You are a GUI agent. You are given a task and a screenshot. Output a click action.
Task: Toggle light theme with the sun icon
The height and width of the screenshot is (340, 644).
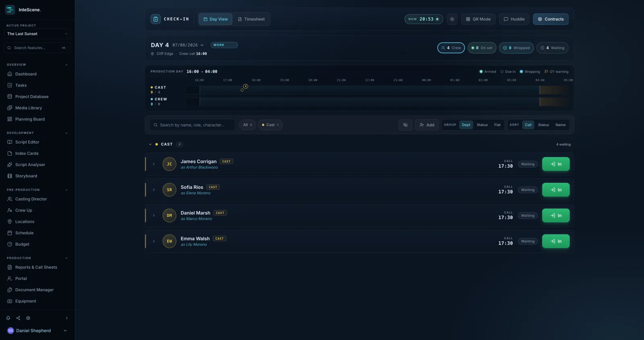click(x=452, y=19)
